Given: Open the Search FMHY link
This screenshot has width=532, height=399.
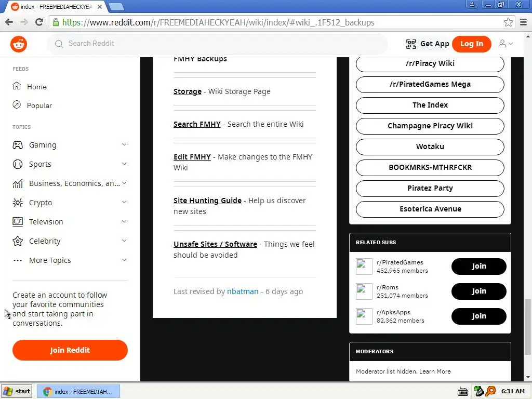Looking at the screenshot, I should [x=197, y=124].
